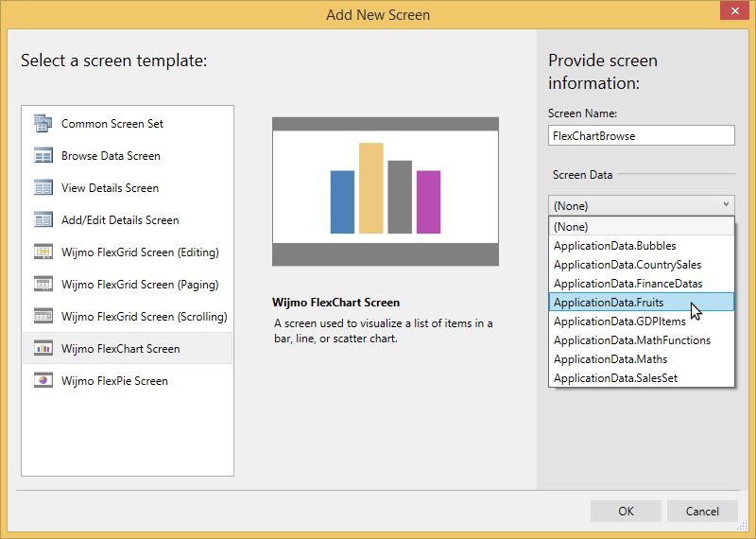Select the (None) option in list
756x539 pixels.
point(571,227)
